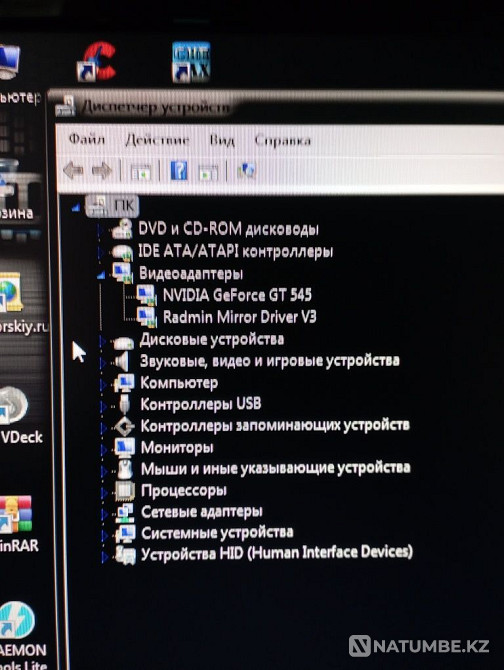
Task: Click the mouse devices icon
Action: 125,469
